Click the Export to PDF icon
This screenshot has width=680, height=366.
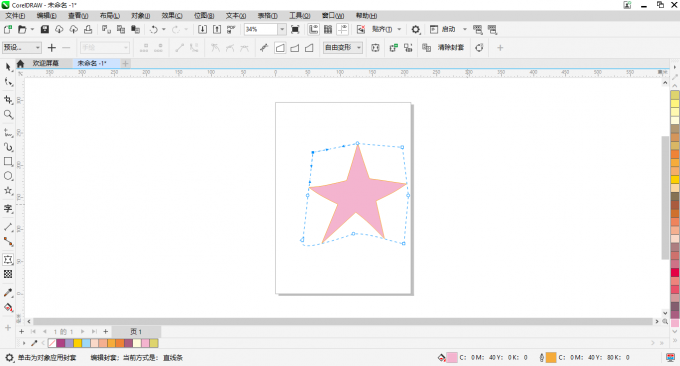(231, 29)
